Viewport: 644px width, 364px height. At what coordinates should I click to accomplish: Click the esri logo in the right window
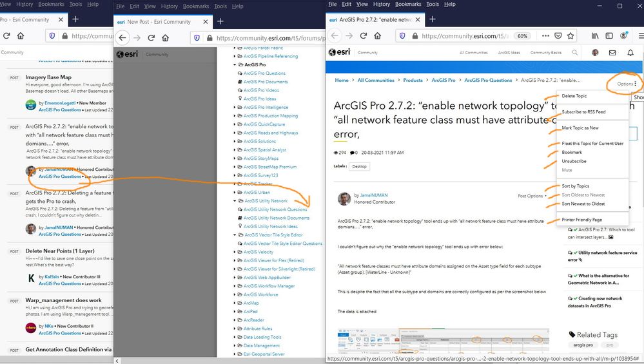(339, 52)
